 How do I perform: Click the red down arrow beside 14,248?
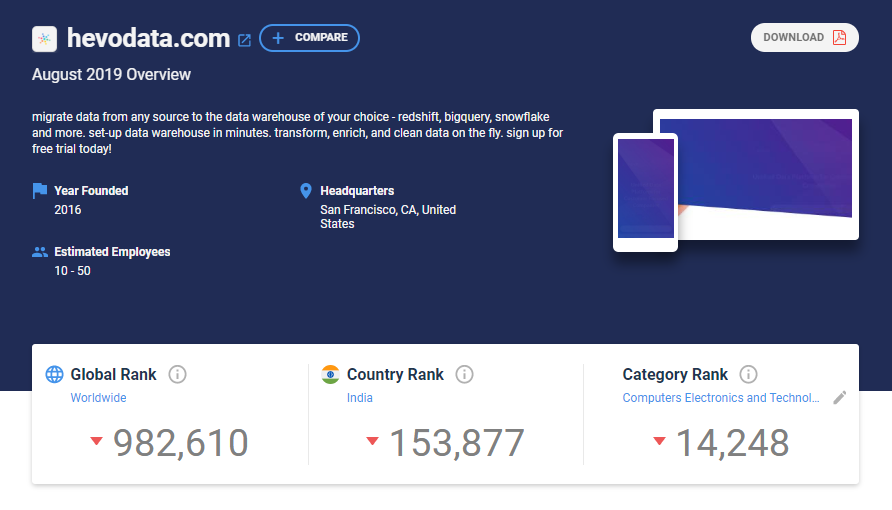(x=659, y=441)
